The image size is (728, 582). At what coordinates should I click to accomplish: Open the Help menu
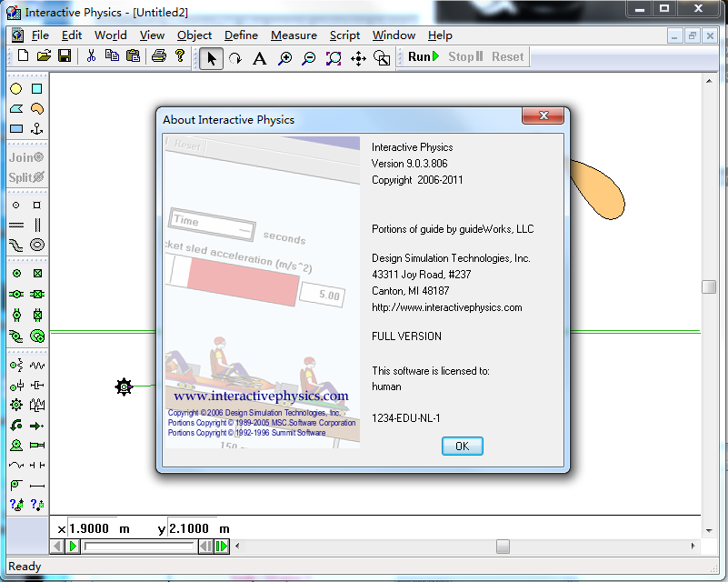point(440,35)
